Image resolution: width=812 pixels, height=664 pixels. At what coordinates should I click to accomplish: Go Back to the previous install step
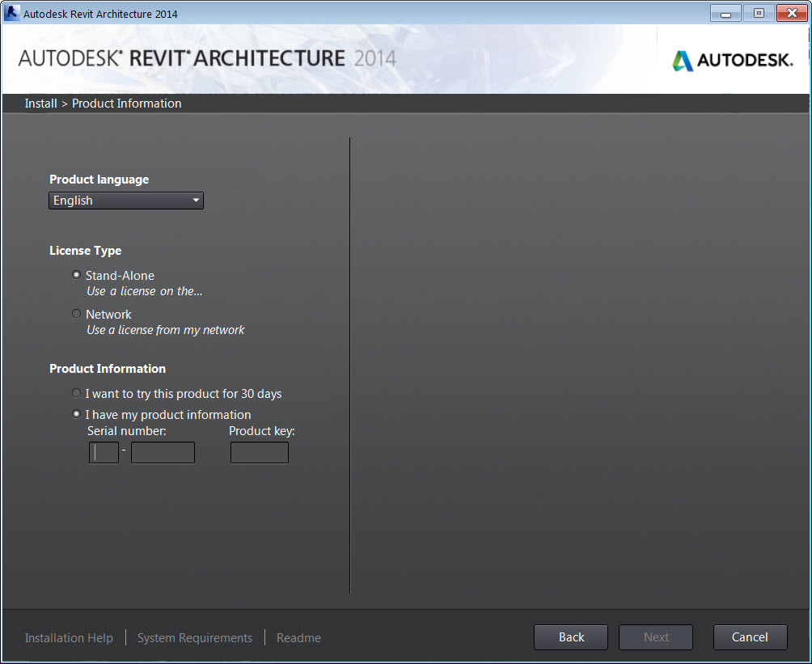click(571, 637)
